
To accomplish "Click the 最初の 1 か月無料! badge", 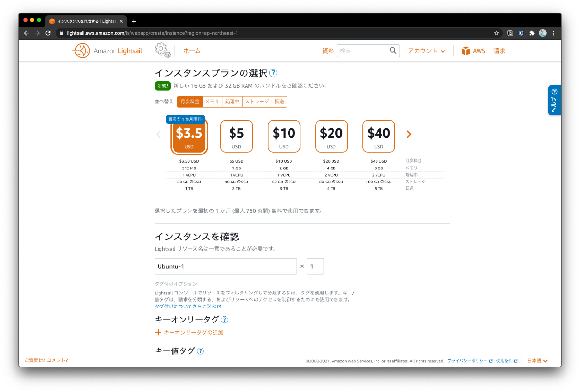I will (x=186, y=119).
